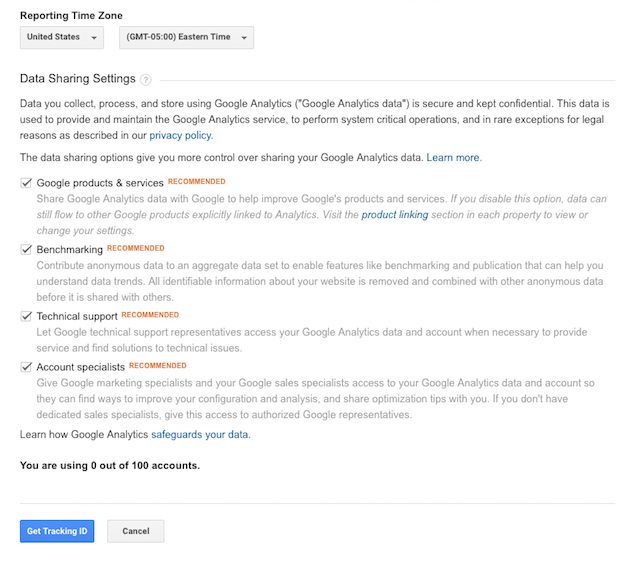Viewport: 640px width, 565px height.
Task: Expand the Eastern Time zone dropdown
Action: (x=187, y=37)
